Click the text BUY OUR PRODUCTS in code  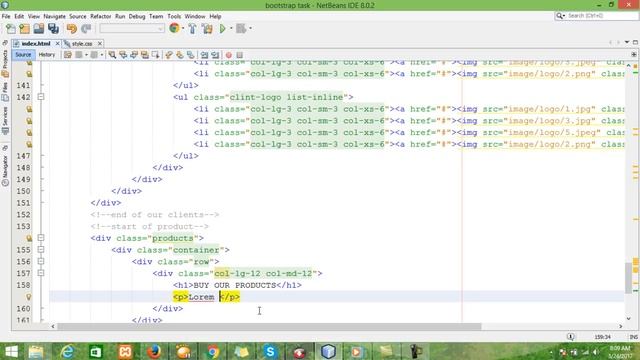tap(235, 285)
